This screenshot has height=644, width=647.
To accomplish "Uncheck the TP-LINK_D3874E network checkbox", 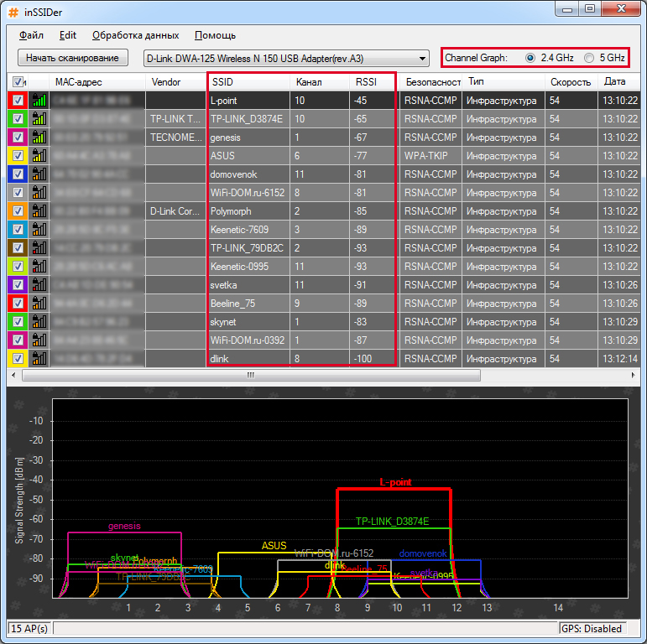I will pyautogui.click(x=18, y=119).
